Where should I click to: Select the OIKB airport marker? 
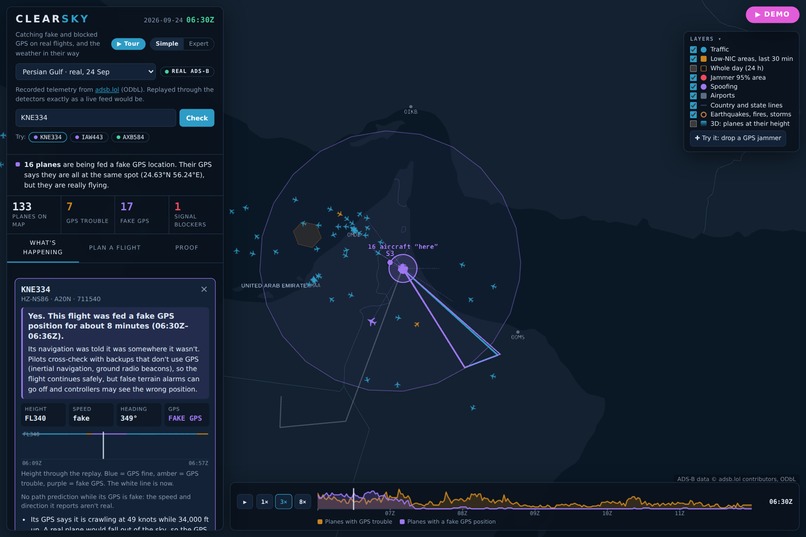(410, 109)
